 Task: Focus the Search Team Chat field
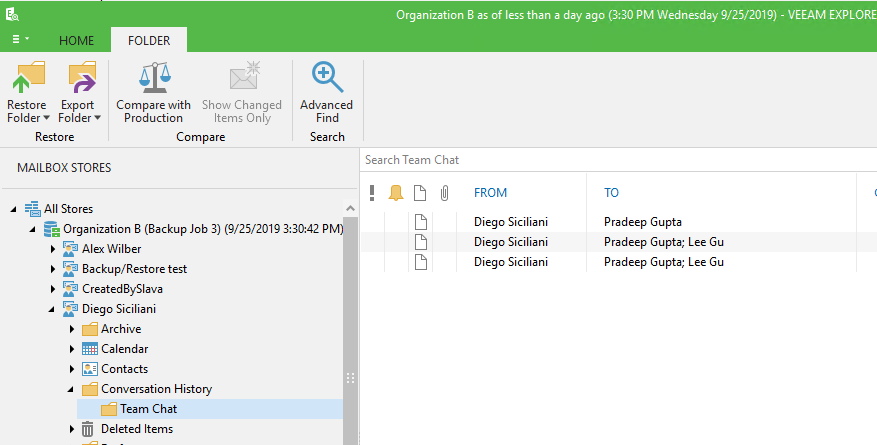click(619, 160)
